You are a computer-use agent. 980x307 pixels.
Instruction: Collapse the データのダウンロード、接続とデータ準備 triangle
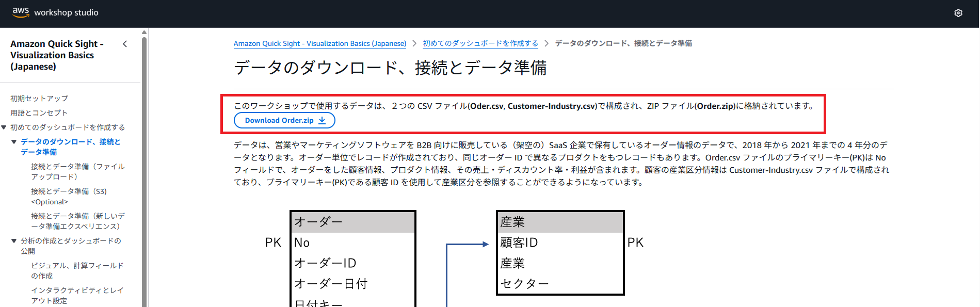click(14, 142)
